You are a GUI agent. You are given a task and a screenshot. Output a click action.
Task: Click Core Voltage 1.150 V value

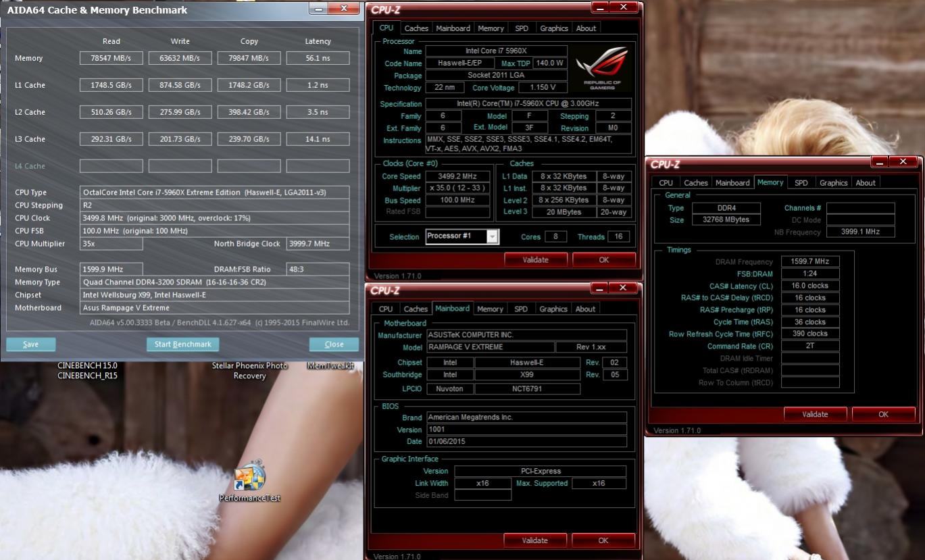(543, 88)
